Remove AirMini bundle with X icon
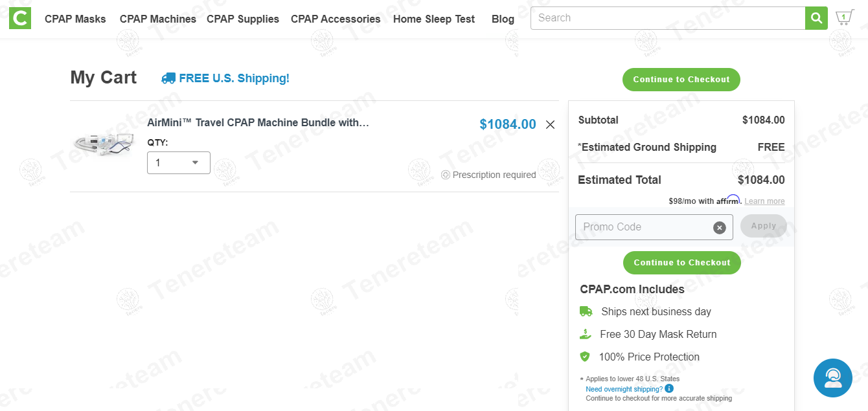 550,124
